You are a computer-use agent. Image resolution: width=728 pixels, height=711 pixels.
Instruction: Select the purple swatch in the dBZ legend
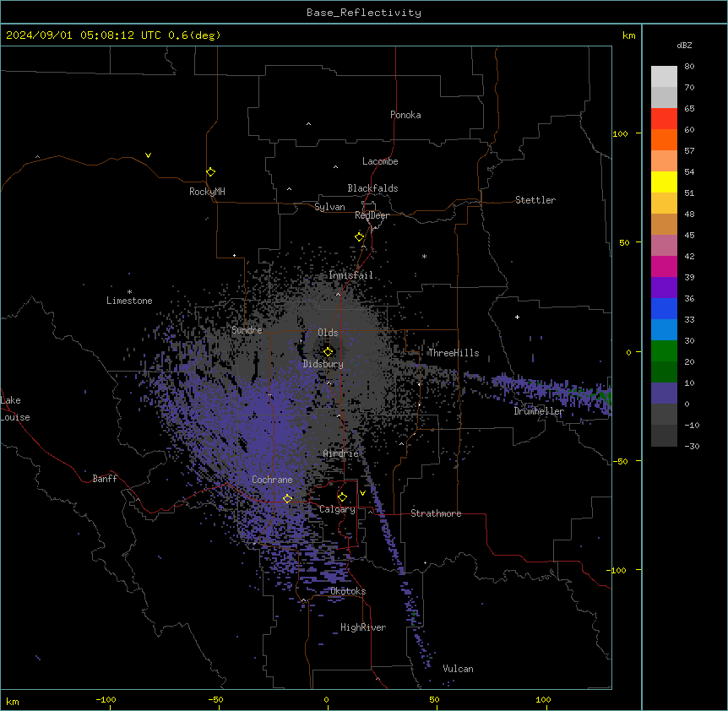[x=664, y=287]
